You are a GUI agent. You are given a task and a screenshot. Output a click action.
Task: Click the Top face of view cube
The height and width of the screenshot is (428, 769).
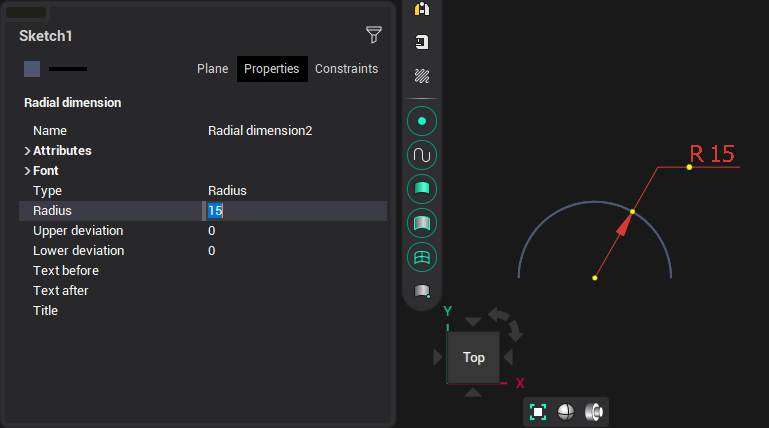pos(474,357)
